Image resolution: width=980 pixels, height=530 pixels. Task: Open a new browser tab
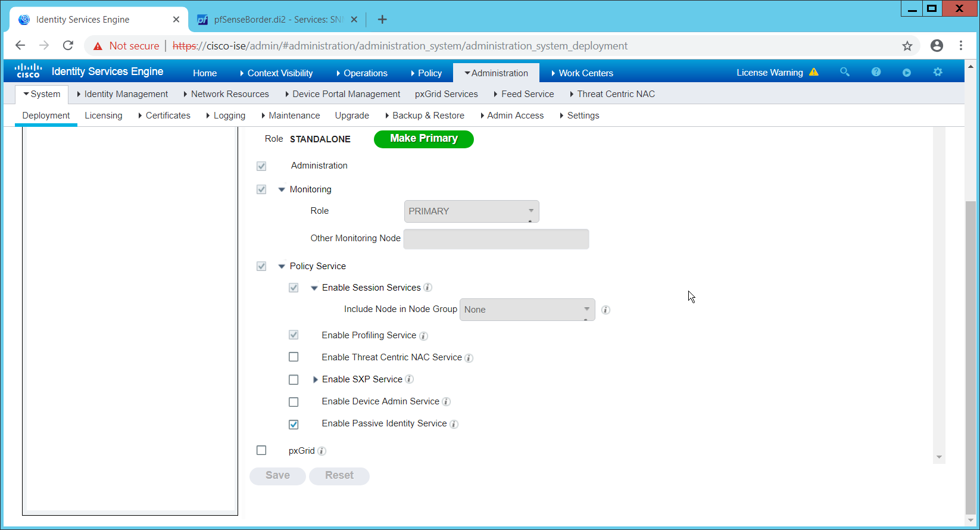(382, 20)
